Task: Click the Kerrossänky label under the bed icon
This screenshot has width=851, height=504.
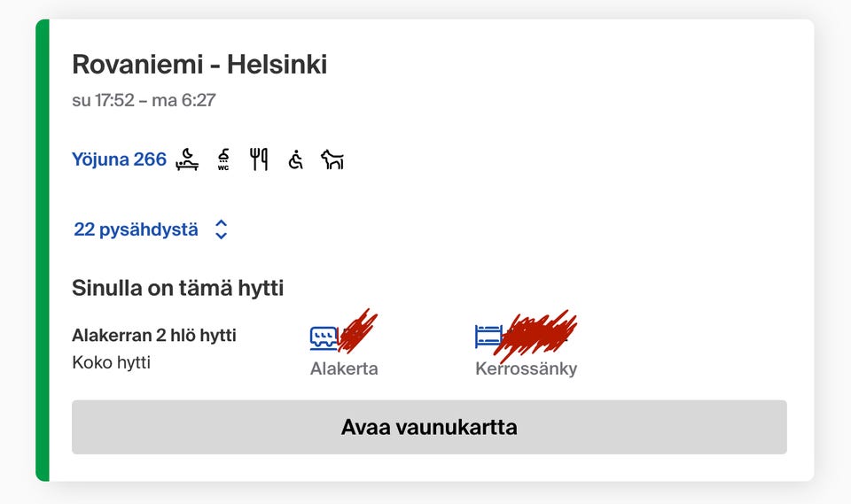Action: (526, 368)
